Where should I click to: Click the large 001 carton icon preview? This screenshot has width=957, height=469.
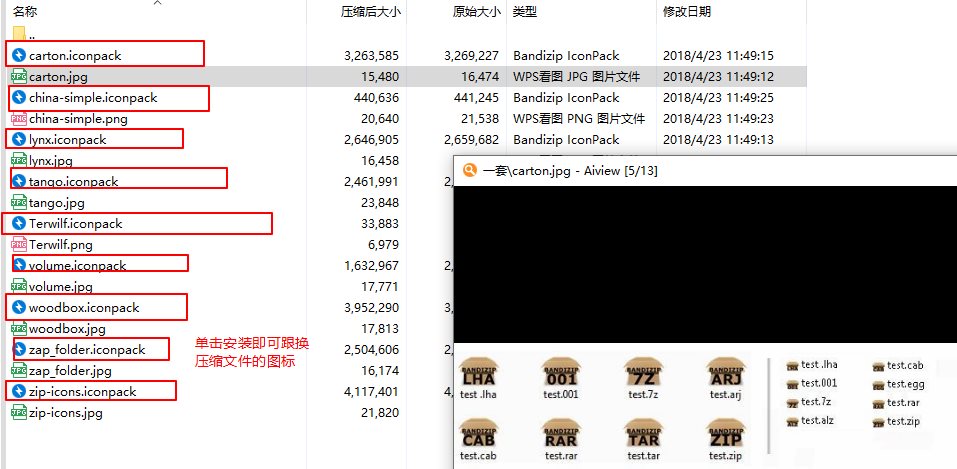[x=561, y=373]
